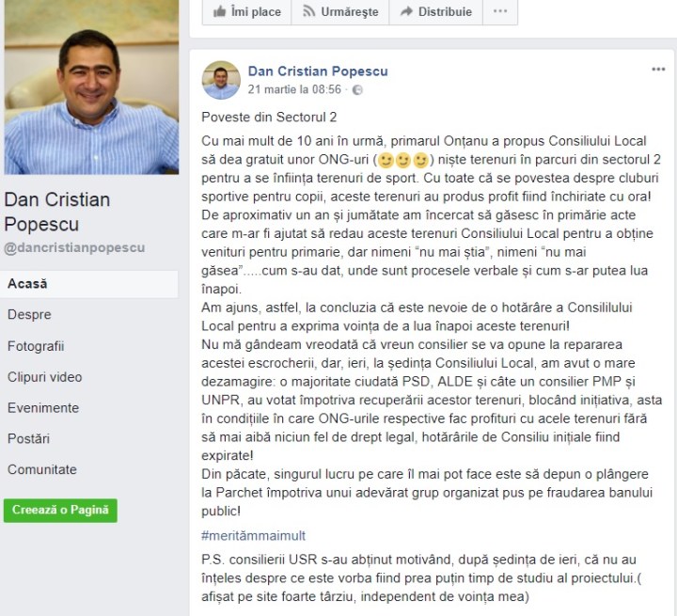
Task: Open the large profile picture
Action: tap(91, 87)
